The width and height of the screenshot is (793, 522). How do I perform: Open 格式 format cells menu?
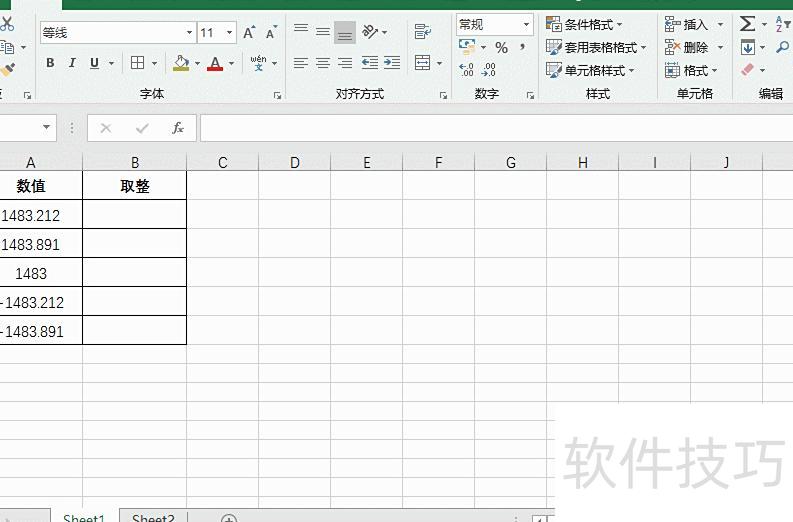pyautogui.click(x=691, y=70)
